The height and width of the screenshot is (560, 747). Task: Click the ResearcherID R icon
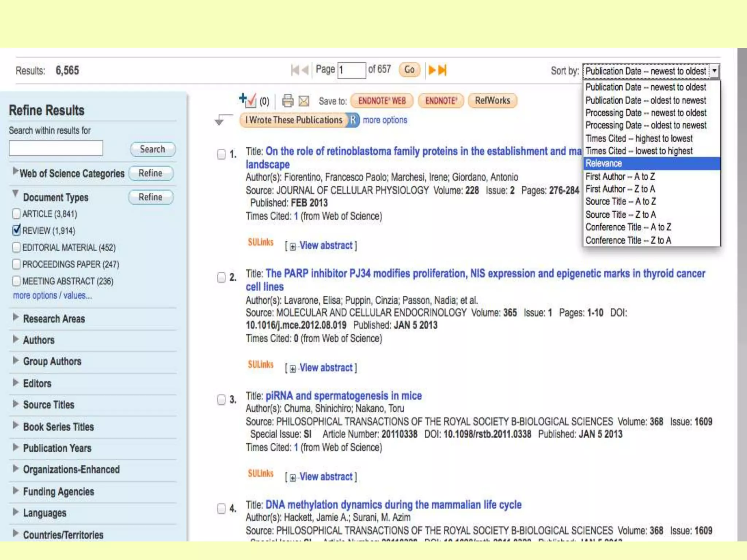[x=353, y=120]
